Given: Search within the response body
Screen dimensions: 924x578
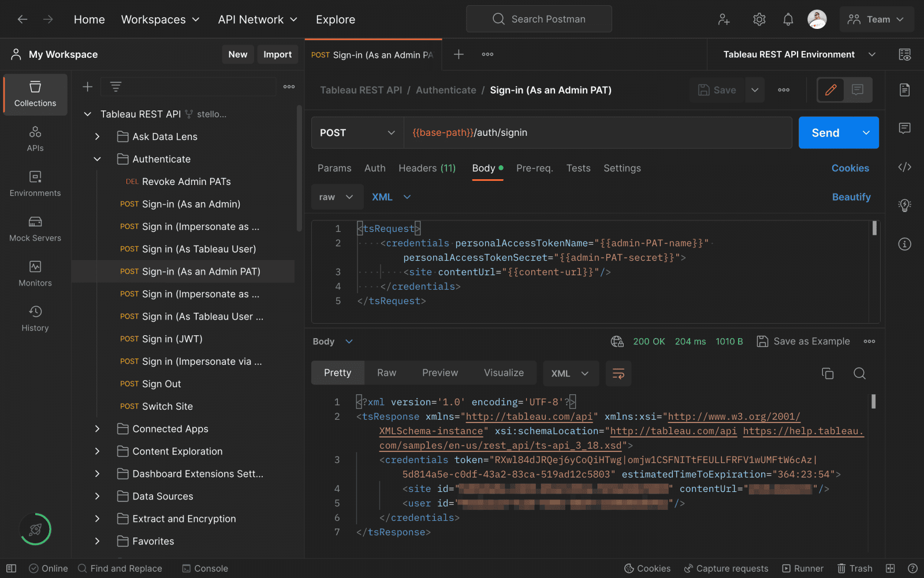Looking at the screenshot, I should (x=859, y=373).
